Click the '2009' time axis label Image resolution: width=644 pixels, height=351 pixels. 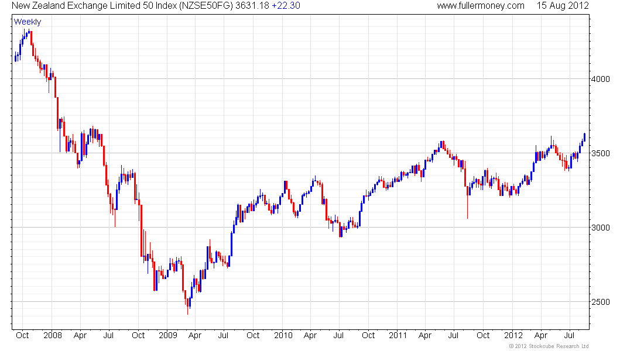pyautogui.click(x=168, y=335)
